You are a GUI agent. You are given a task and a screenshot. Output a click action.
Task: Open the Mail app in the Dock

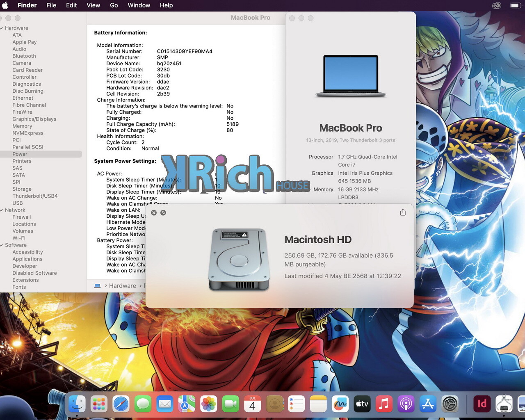tap(165, 404)
